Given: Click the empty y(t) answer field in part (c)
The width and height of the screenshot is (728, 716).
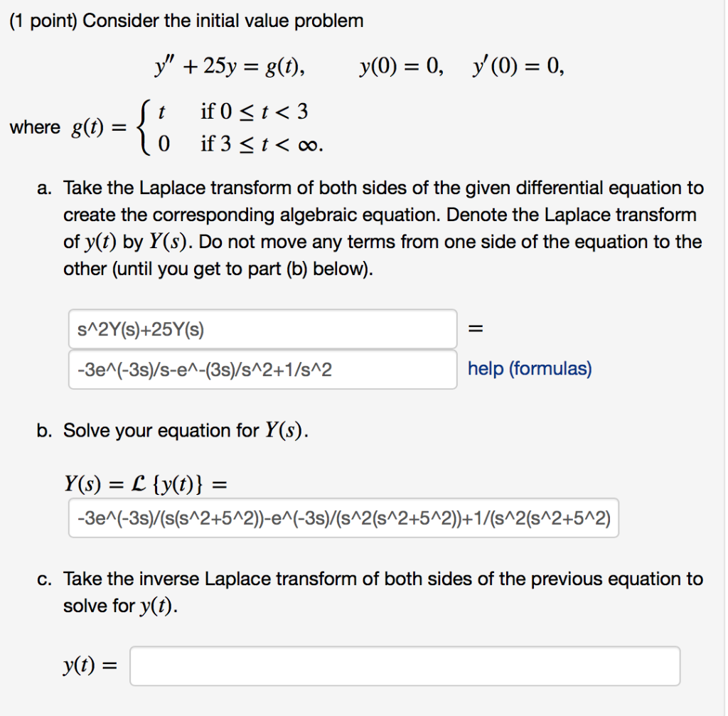Looking at the screenshot, I should (x=404, y=666).
